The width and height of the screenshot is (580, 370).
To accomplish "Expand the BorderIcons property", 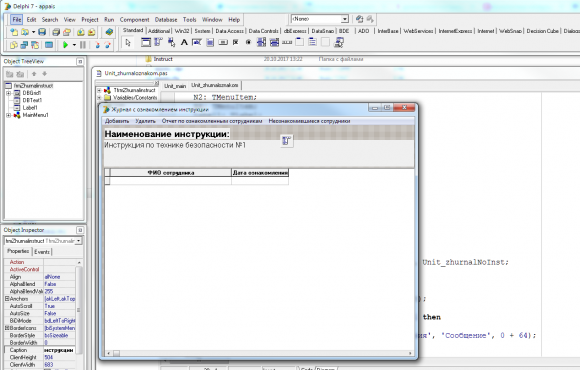I will pyautogui.click(x=7, y=328).
